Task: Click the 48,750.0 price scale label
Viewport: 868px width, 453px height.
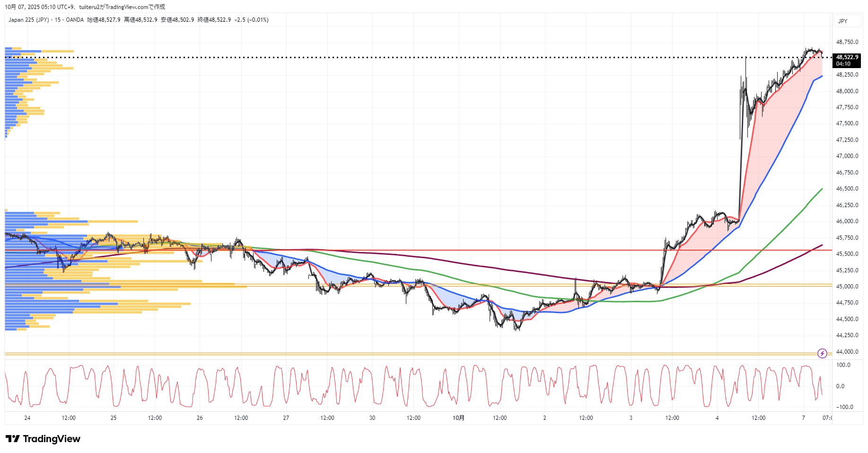Action: 847,42
